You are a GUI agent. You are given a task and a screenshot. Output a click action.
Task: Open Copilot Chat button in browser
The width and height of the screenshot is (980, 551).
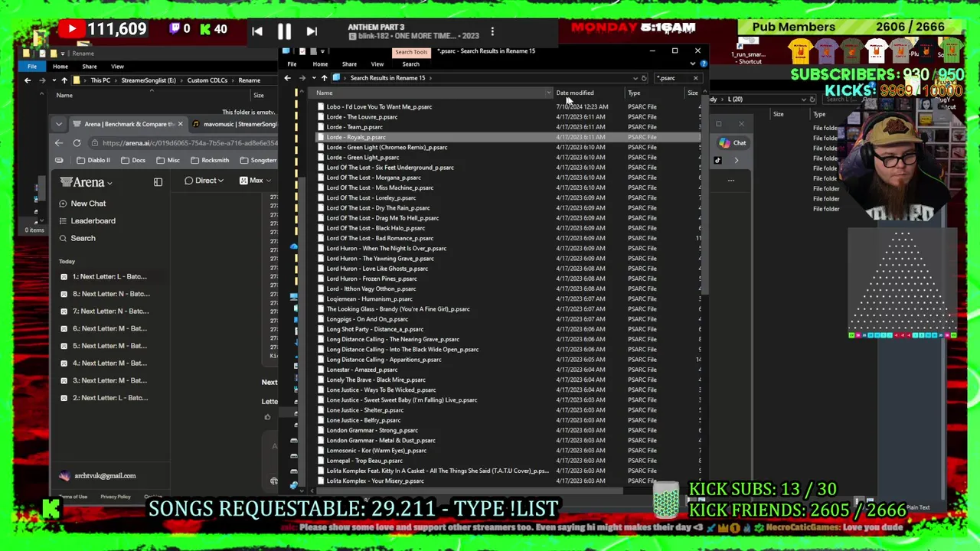pos(733,143)
